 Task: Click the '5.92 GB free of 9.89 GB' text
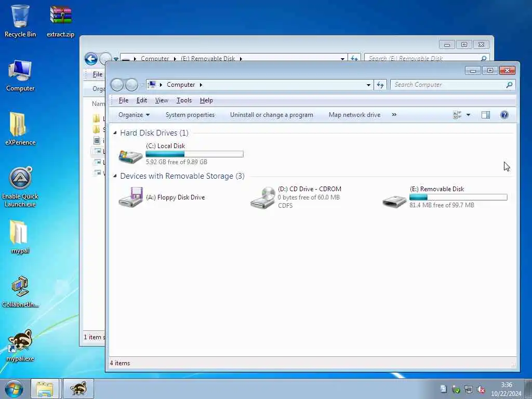tap(177, 162)
